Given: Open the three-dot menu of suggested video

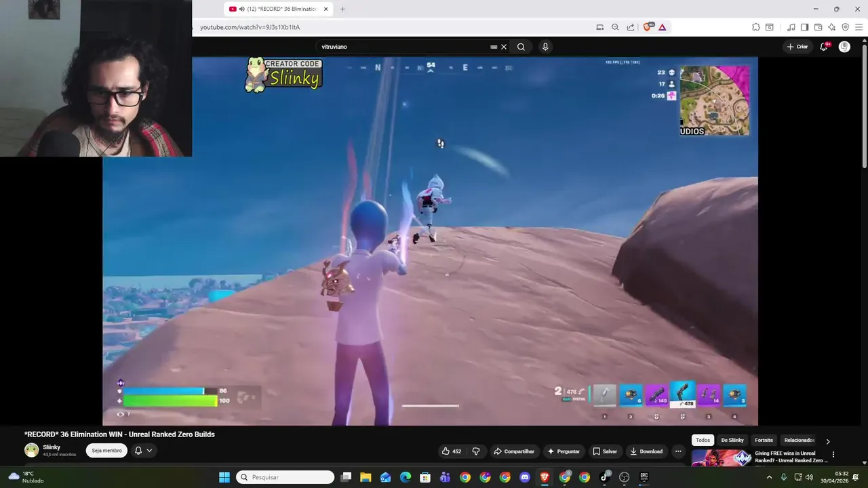Looking at the screenshot, I should (833, 455).
